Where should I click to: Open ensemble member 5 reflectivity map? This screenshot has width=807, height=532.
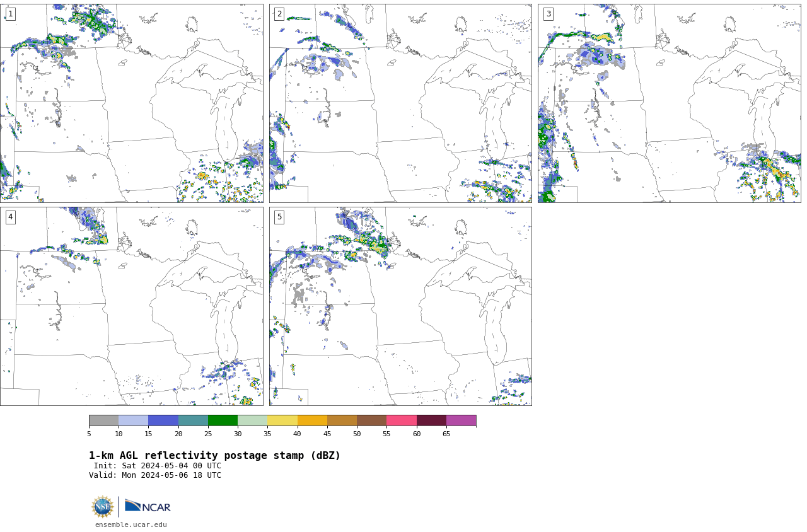tap(400, 306)
